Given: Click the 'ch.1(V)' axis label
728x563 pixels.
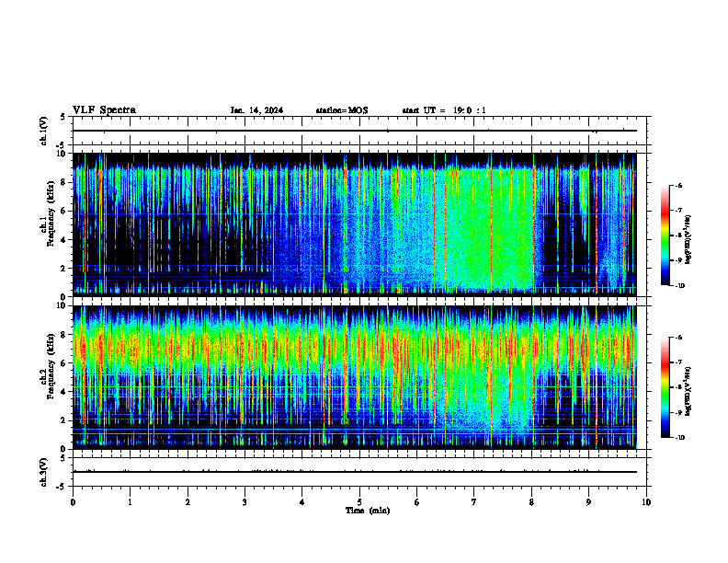Looking at the screenshot, I should (44, 131).
